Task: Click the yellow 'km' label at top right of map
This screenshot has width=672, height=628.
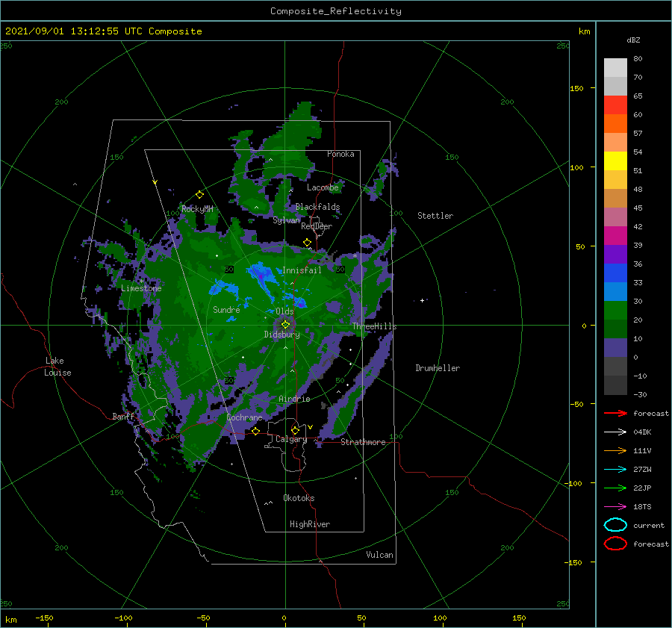Action: [x=584, y=31]
